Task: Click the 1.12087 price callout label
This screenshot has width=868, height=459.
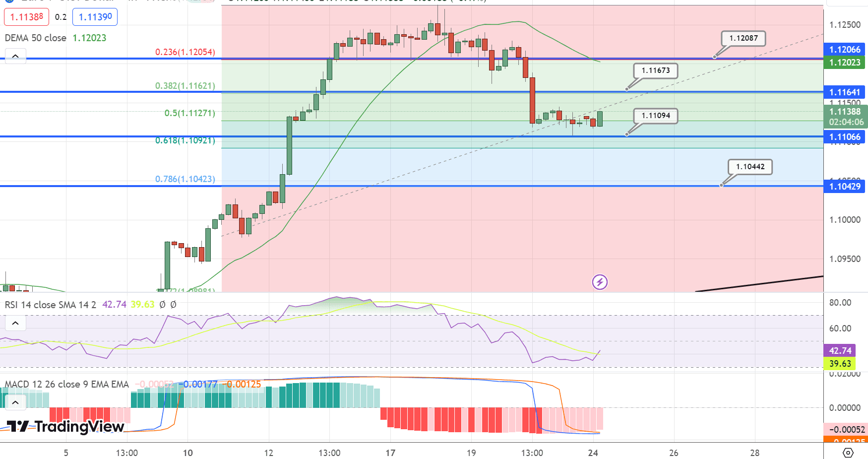Action: [x=744, y=38]
